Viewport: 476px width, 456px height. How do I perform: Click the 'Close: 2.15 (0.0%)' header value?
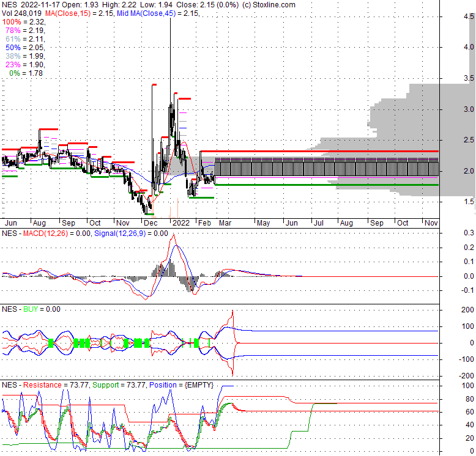[207, 5]
